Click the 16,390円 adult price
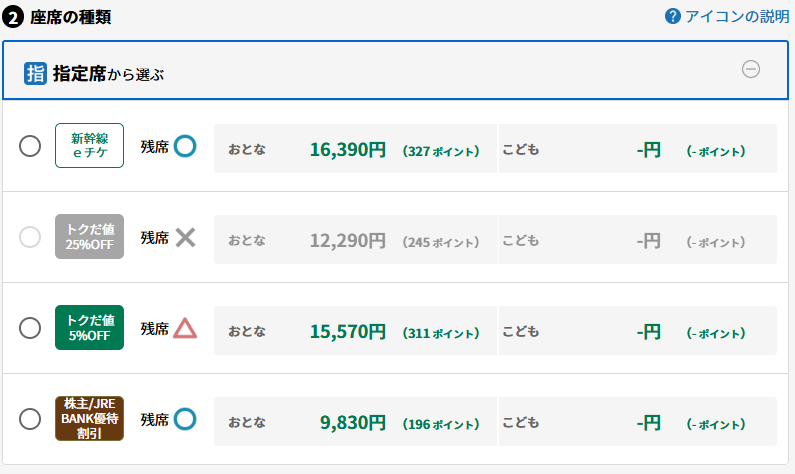The height and width of the screenshot is (474, 795). (347, 150)
